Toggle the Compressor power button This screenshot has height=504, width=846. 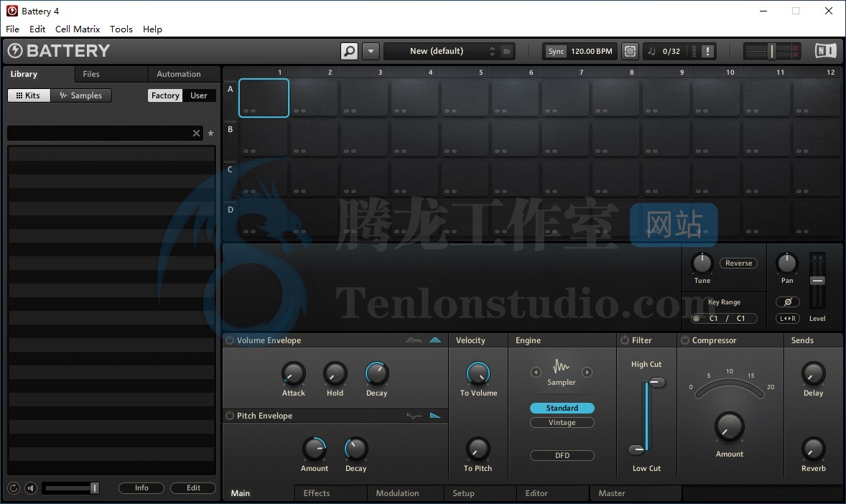pos(685,340)
